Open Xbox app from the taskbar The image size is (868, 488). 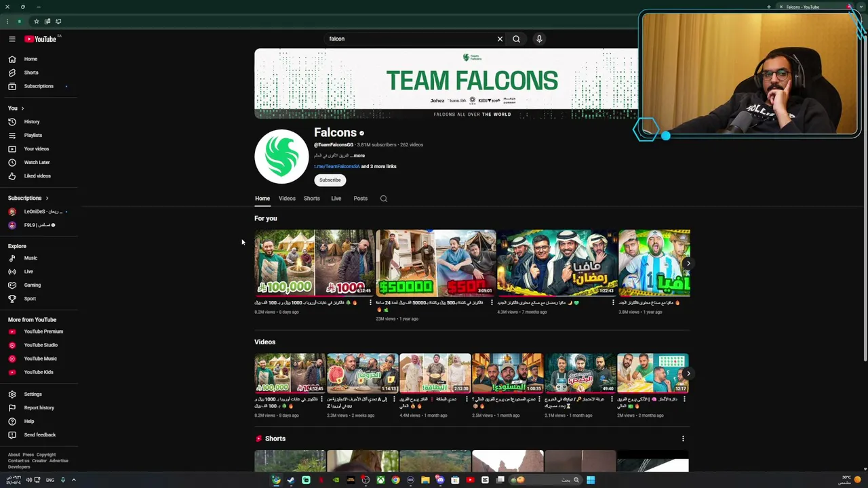[380, 480]
